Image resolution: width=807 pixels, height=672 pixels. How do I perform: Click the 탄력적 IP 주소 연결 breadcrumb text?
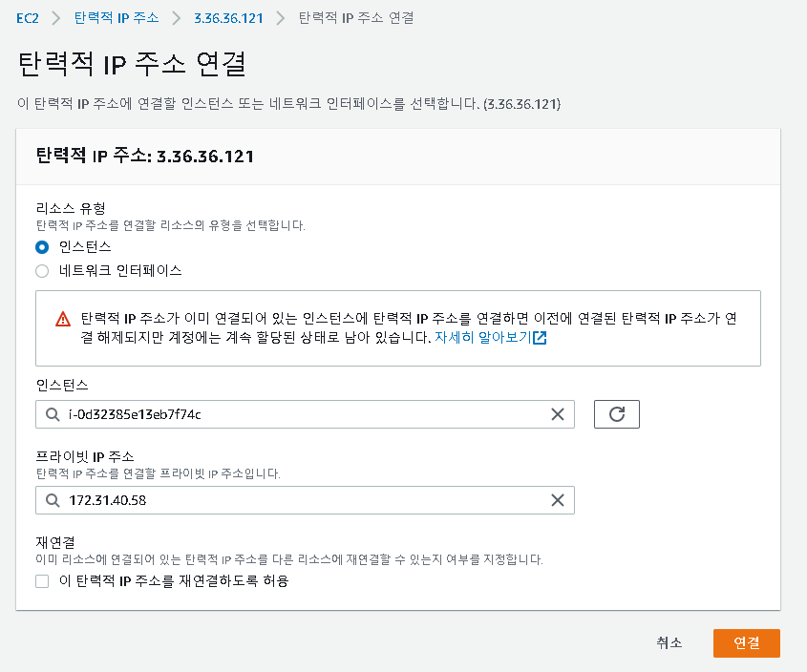[x=356, y=18]
